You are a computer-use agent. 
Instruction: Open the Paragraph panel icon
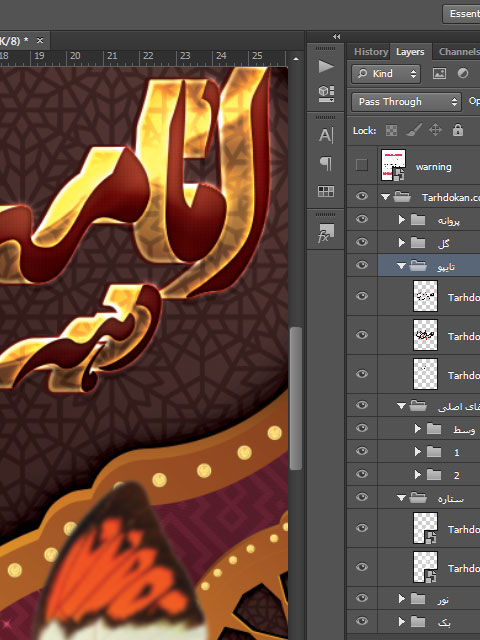tap(326, 163)
